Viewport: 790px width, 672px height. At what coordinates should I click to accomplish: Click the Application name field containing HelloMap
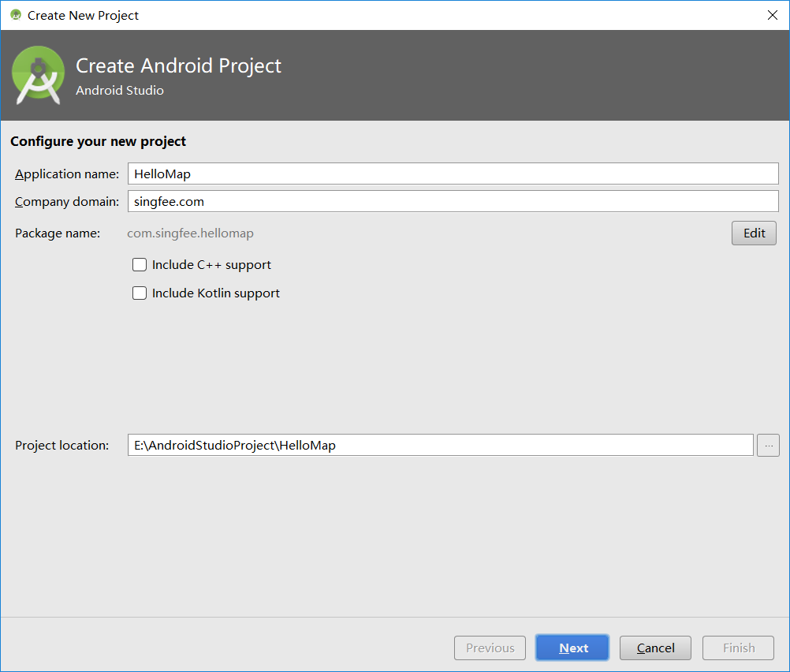pyautogui.click(x=453, y=174)
